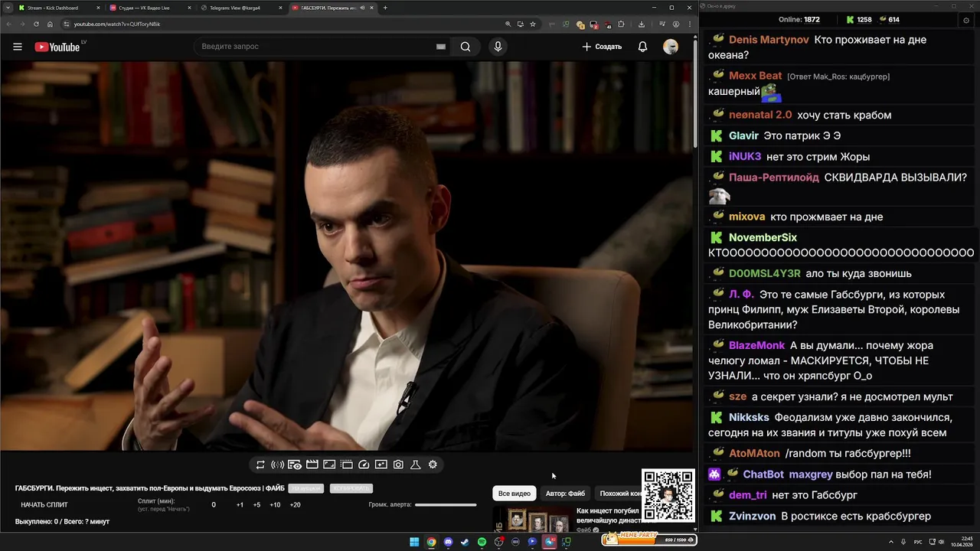Viewport: 980px width, 551px height.
Task: Show hidden tray icons chevron
Action: [892, 542]
